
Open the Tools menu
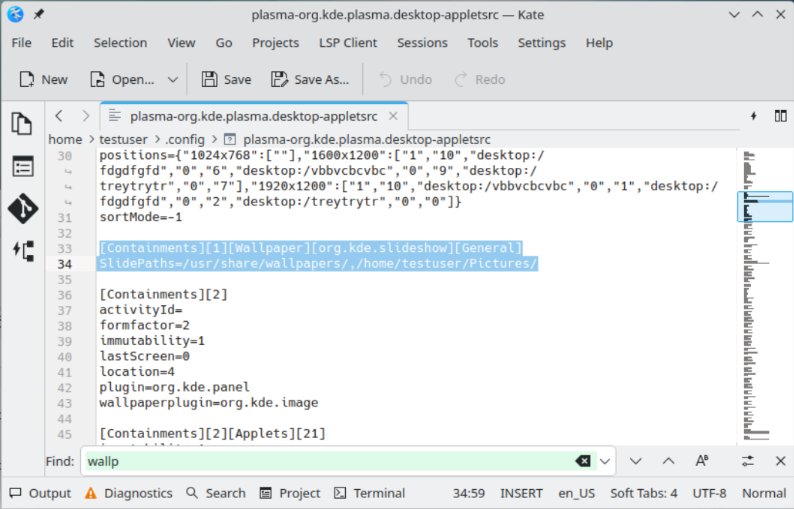click(x=483, y=43)
